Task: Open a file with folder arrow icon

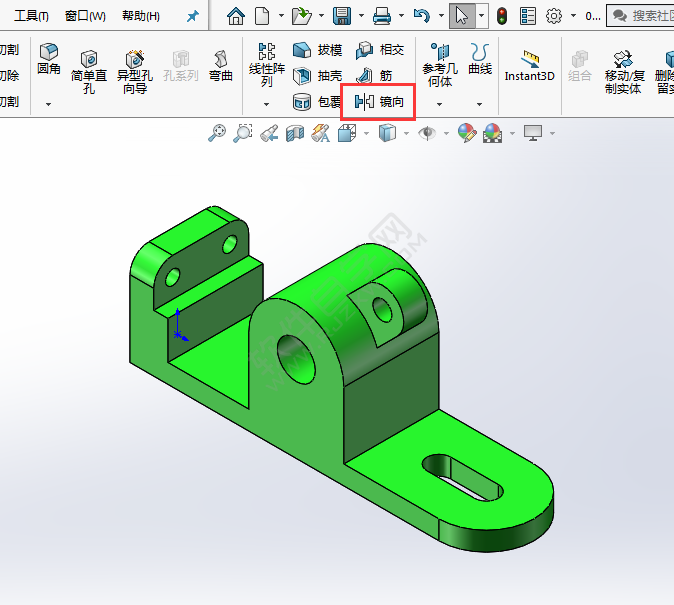Action: 301,16
